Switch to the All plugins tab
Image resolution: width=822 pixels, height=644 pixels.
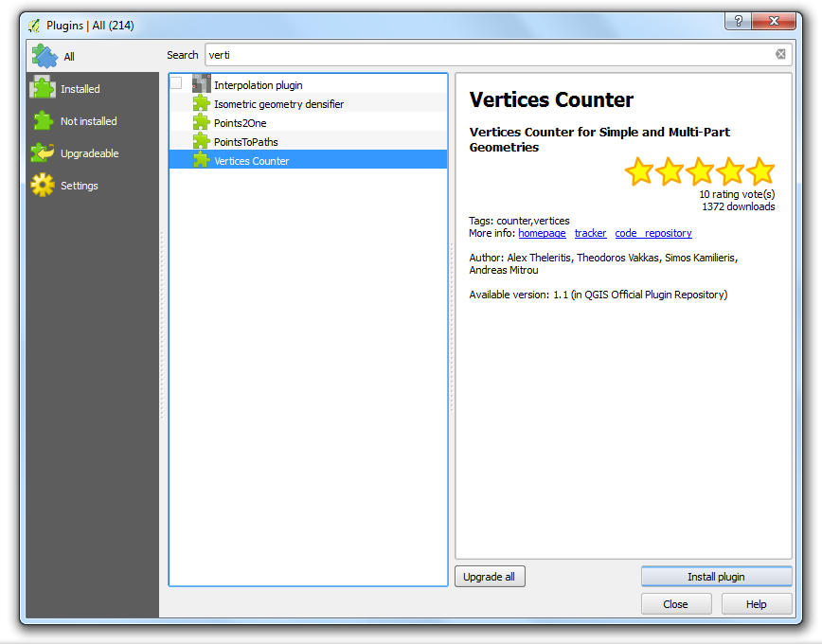93,56
